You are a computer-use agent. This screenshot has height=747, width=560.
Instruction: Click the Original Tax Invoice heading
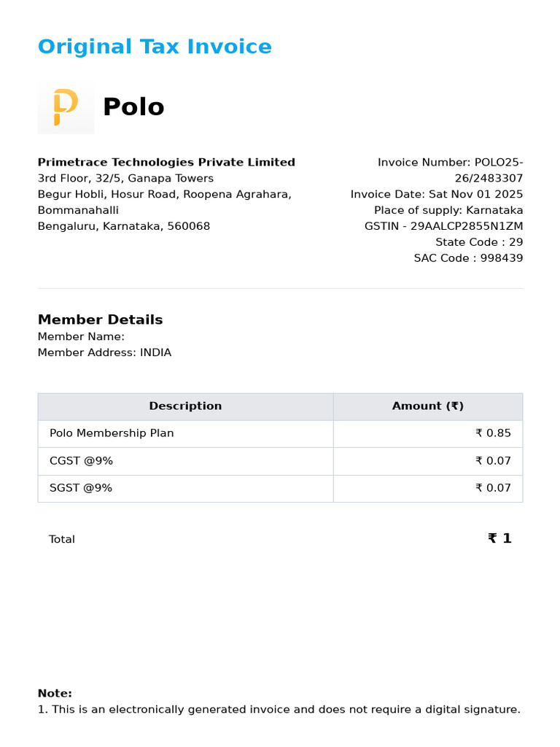(x=155, y=47)
